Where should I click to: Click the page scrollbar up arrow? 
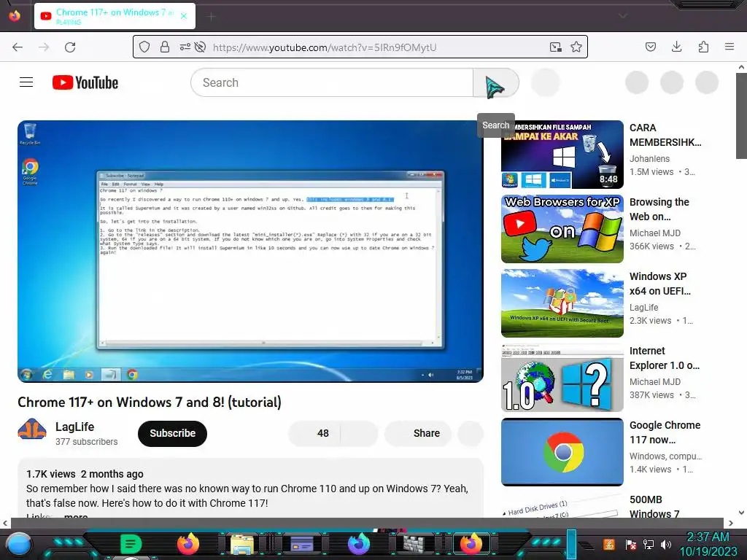click(x=741, y=67)
